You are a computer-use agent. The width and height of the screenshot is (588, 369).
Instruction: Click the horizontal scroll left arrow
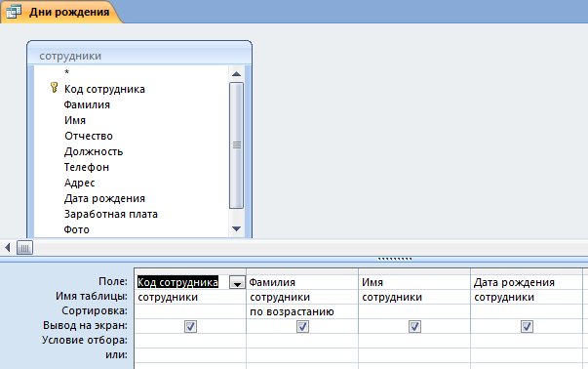tap(8, 247)
